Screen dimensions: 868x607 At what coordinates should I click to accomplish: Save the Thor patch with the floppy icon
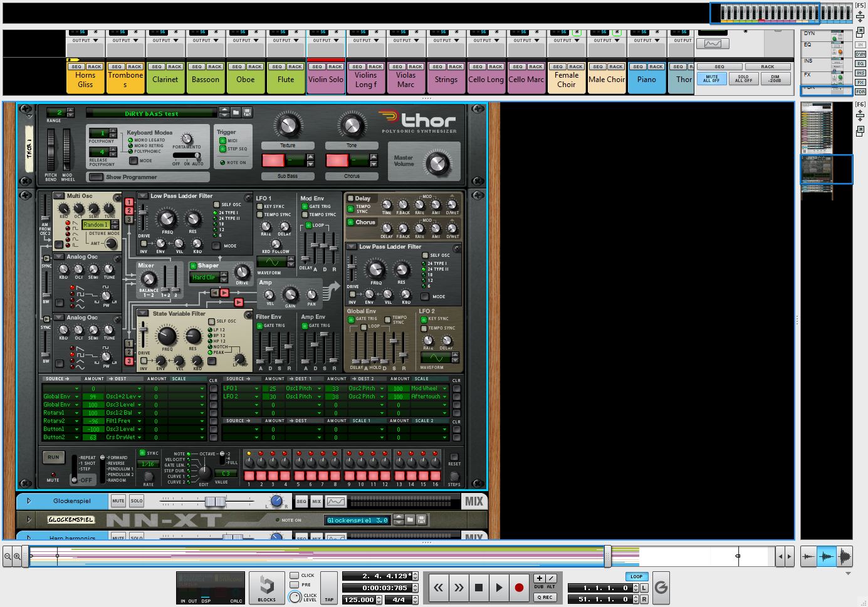coord(248,113)
